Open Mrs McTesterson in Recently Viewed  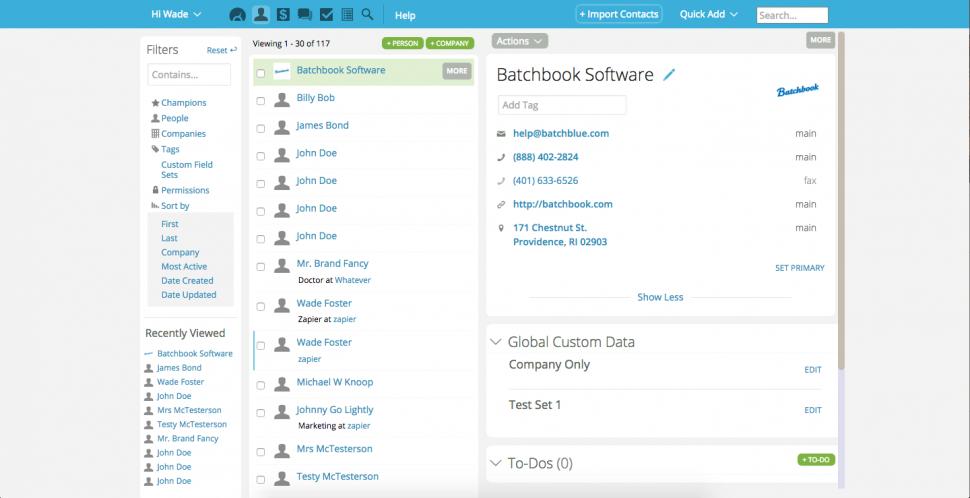[189, 410]
